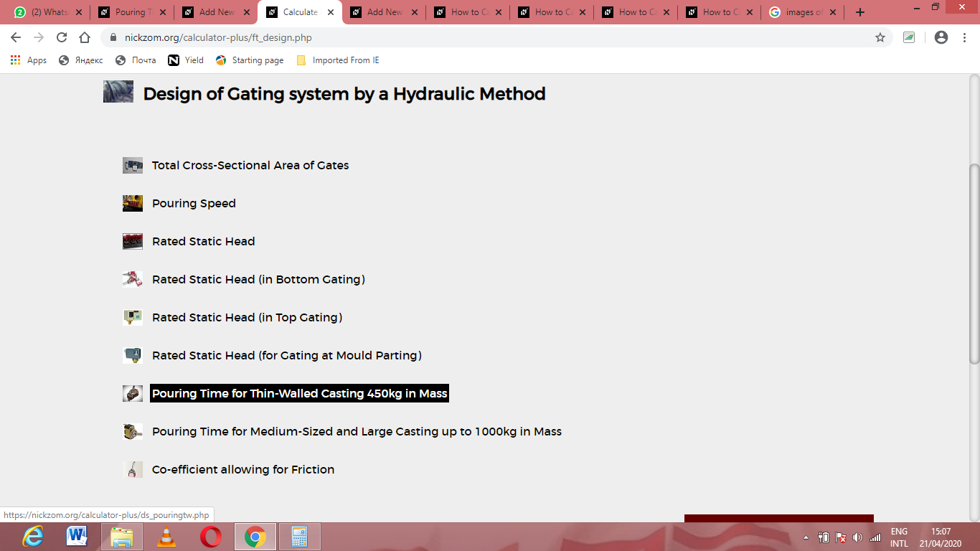Open the Pouring Speed link
Image resolution: width=980 pixels, height=551 pixels.
pyautogui.click(x=194, y=204)
